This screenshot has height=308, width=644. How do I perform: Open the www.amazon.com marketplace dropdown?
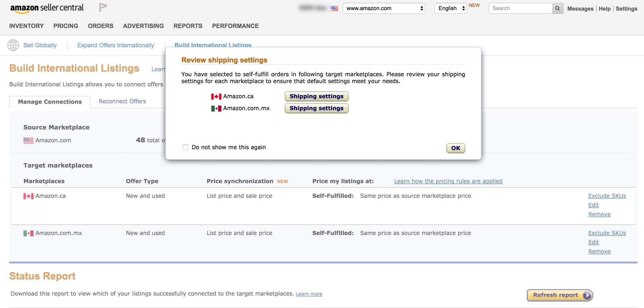[x=384, y=8]
